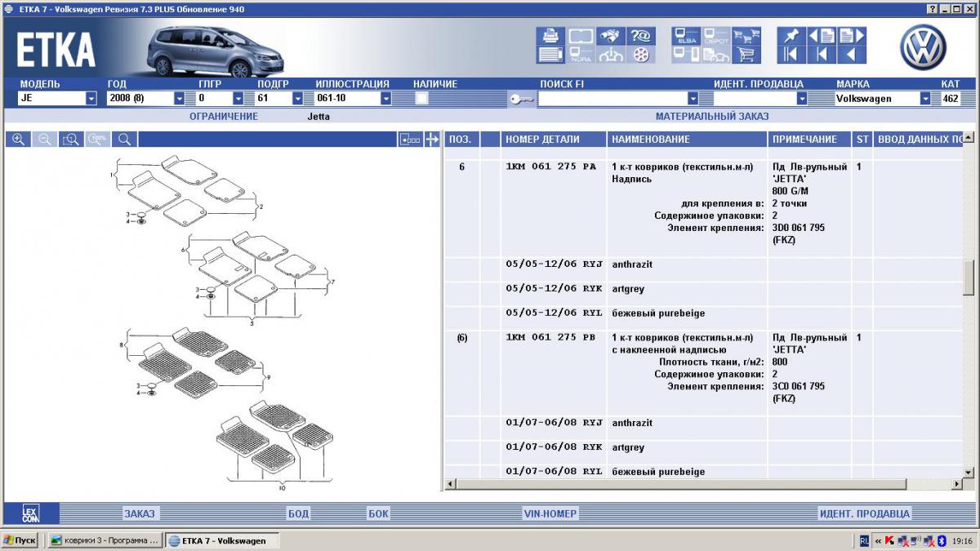Click the Volkswagen logo
The height and width of the screenshot is (551, 980).
click(x=923, y=47)
